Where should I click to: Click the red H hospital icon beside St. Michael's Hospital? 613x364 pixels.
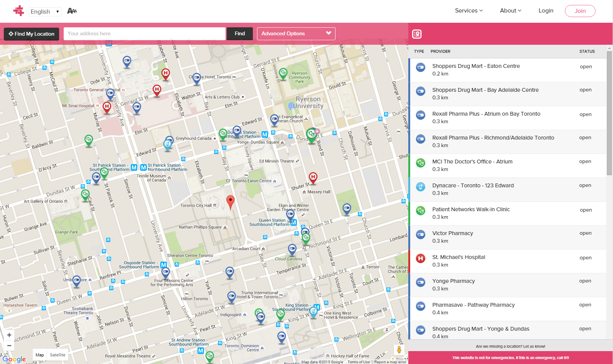tap(420, 259)
